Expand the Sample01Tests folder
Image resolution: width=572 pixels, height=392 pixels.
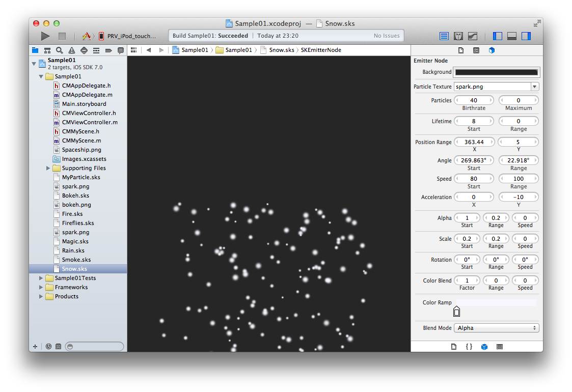coord(41,278)
